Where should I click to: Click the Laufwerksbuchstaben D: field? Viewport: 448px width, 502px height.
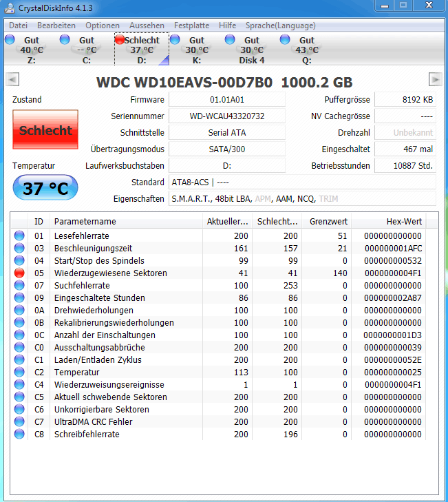(x=227, y=166)
